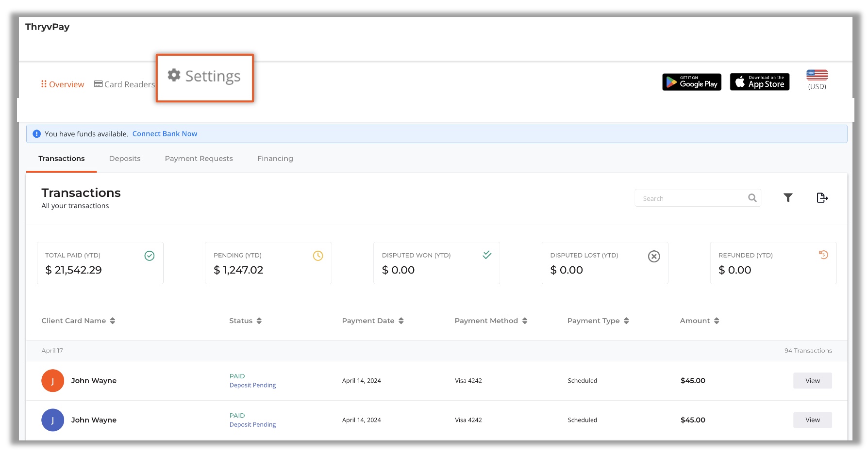The height and width of the screenshot is (454, 868).
Task: Go to the Financing tab
Action: [x=275, y=159]
